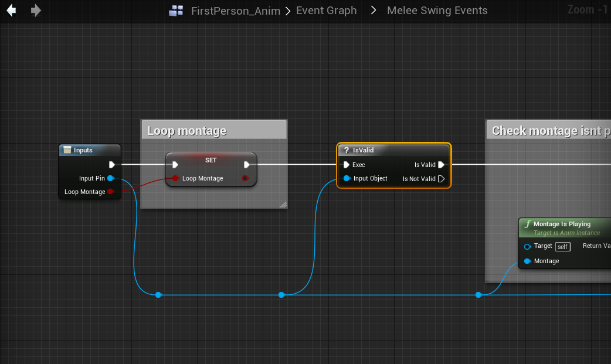Click the Inputs node header
Image resolution: width=611 pixels, height=364 pixels.
[x=89, y=150]
